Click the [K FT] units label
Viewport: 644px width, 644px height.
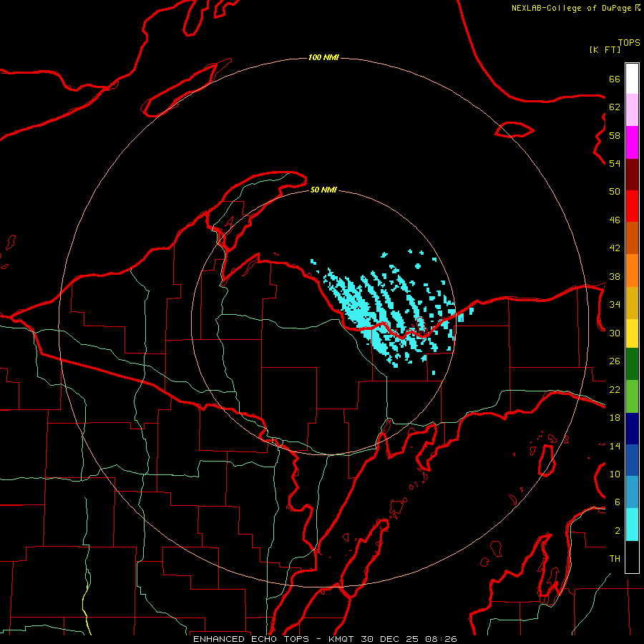click(x=605, y=49)
